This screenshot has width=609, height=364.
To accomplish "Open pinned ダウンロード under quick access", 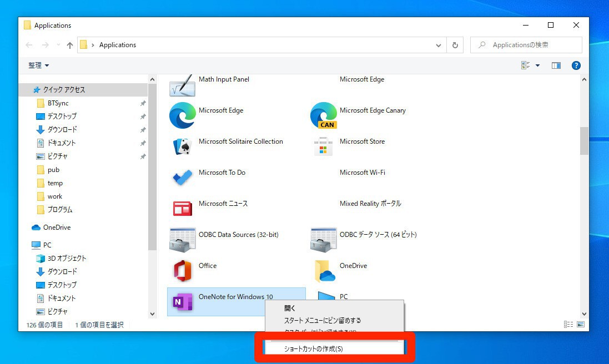I will coord(62,130).
